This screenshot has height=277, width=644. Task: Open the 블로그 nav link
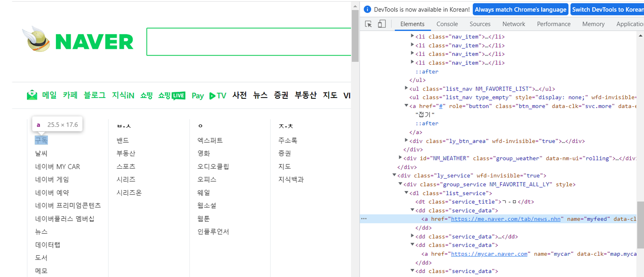pyautogui.click(x=95, y=95)
